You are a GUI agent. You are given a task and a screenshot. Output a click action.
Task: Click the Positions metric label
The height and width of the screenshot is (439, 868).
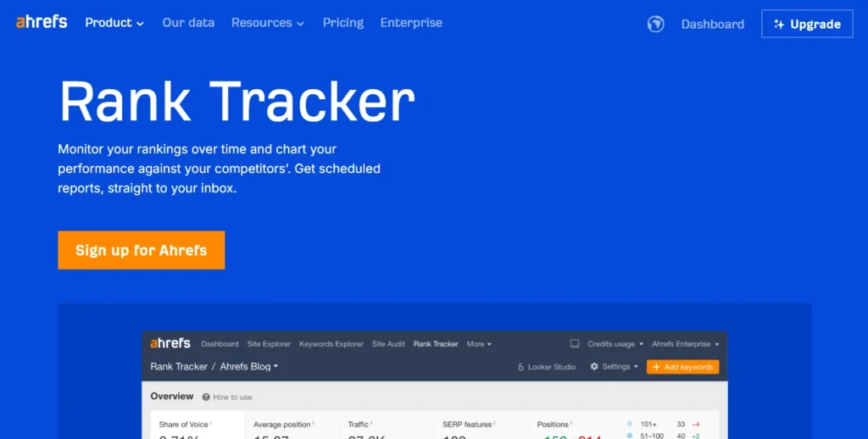click(x=553, y=425)
